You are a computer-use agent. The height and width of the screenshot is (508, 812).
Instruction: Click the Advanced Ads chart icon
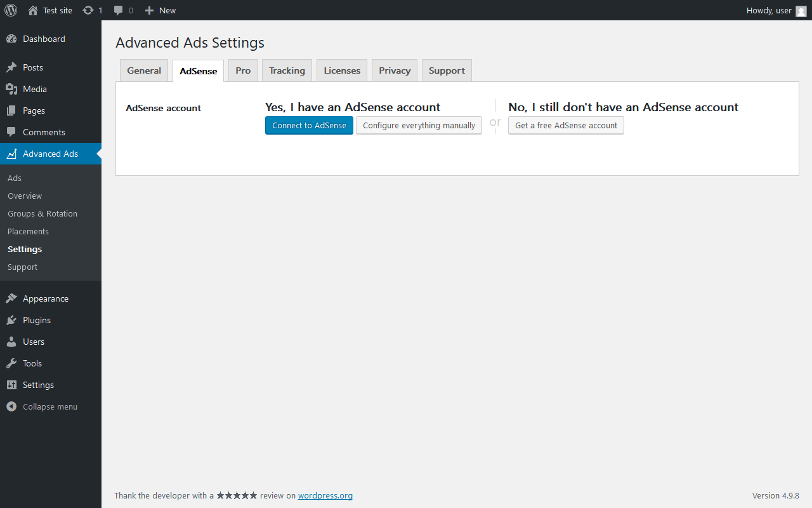pos(11,154)
